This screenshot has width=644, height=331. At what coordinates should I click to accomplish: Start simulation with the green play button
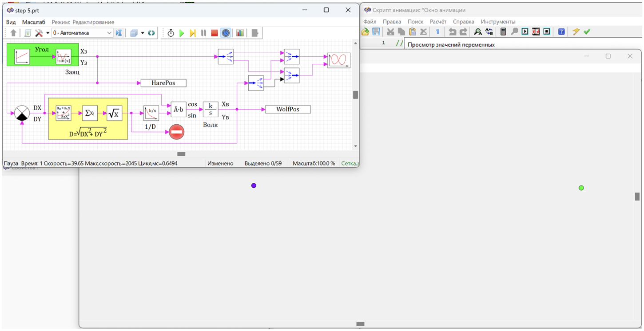182,33
